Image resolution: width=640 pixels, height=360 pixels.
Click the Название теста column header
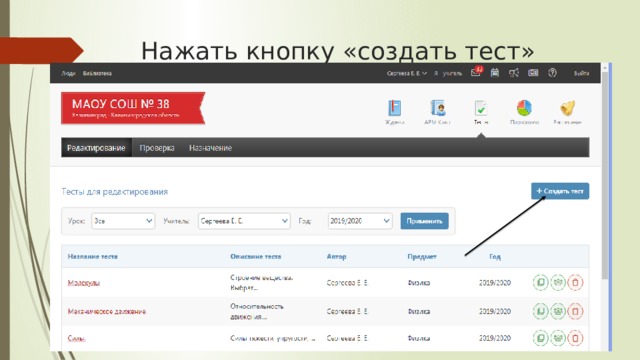click(x=93, y=256)
